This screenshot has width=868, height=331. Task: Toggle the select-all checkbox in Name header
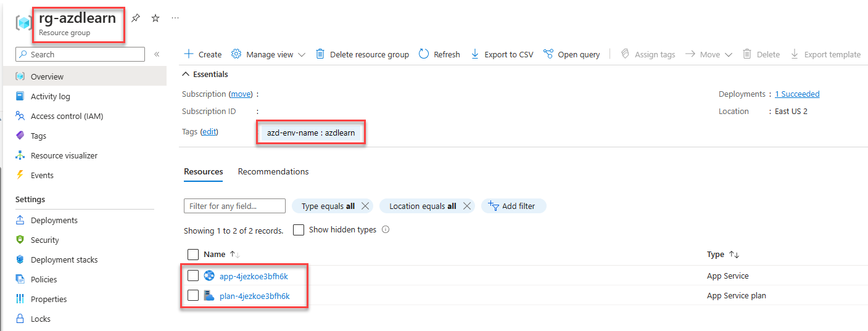[x=193, y=254]
